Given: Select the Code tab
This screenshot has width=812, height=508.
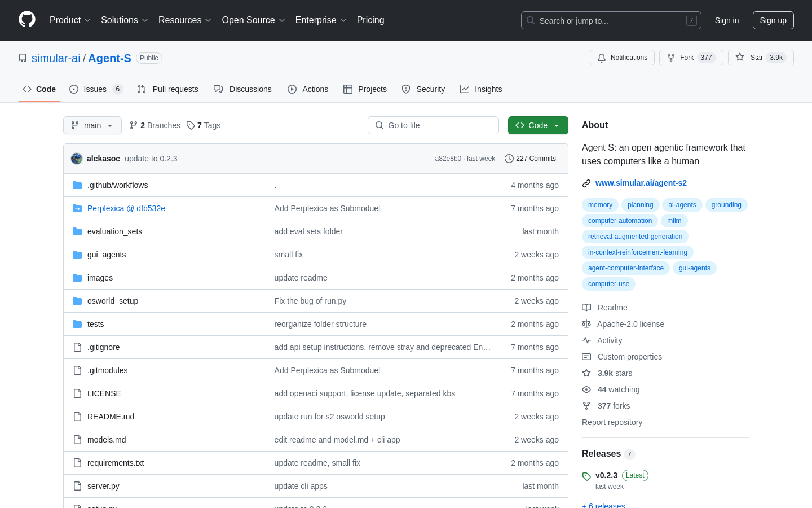Looking at the screenshot, I should point(39,89).
